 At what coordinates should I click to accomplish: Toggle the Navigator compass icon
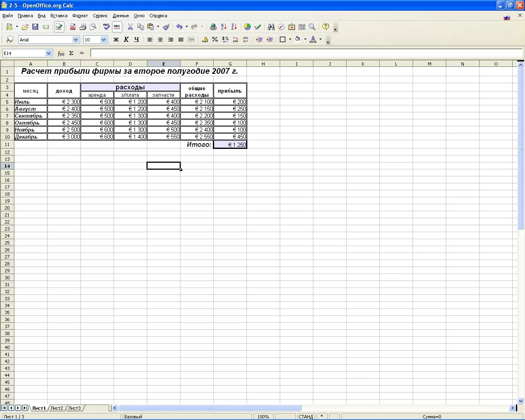281,27
